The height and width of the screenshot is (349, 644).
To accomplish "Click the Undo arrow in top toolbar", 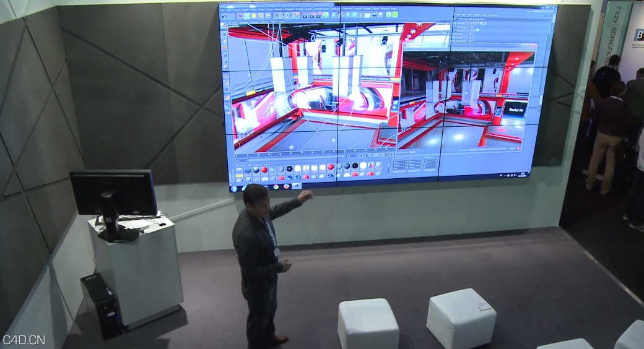I will click(225, 16).
